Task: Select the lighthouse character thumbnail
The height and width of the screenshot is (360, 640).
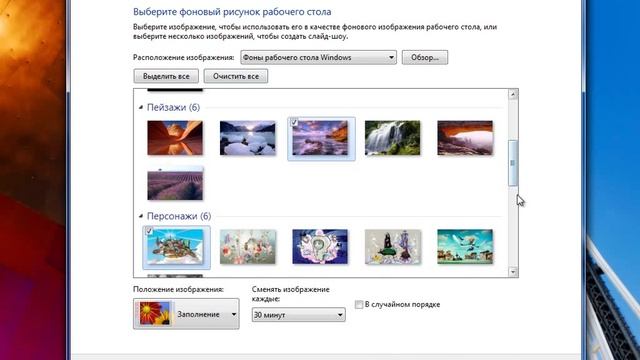Action: pyautogui.click(x=392, y=247)
